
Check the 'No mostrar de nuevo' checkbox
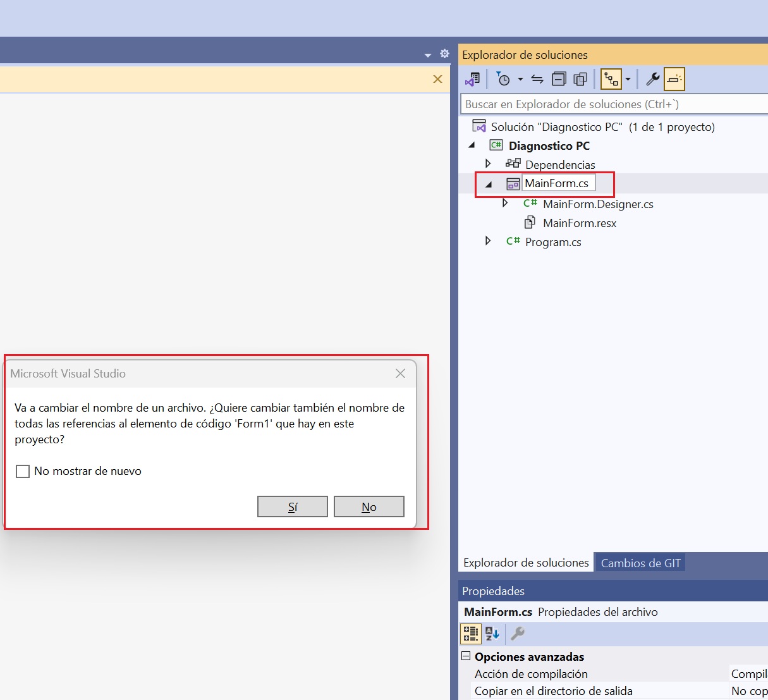23,471
